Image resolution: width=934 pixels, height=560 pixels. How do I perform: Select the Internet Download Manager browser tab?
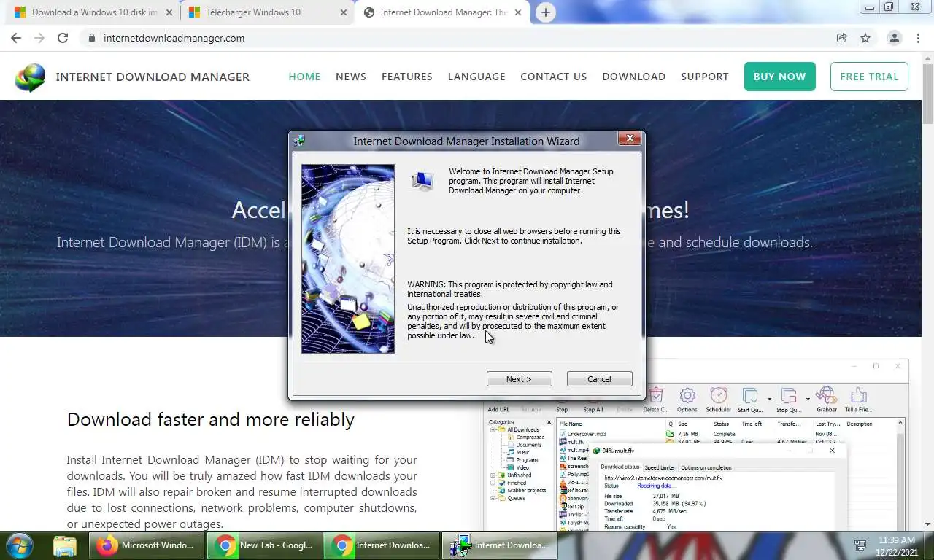[x=444, y=12]
